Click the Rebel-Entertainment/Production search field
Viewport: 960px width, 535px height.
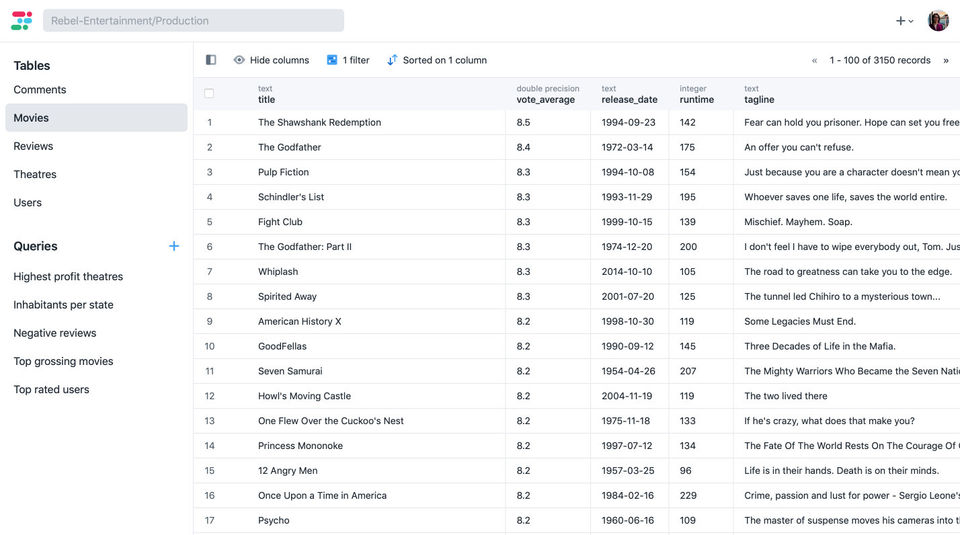(x=193, y=20)
